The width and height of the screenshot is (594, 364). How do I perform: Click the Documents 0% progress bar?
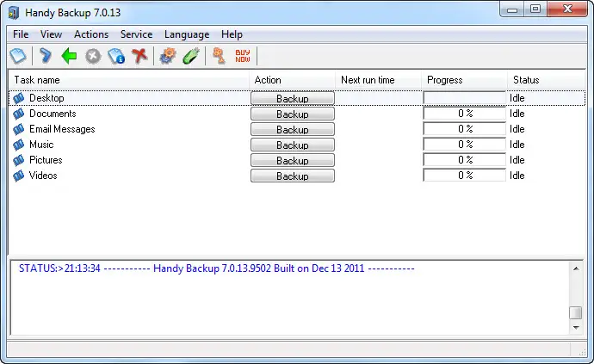[465, 114]
